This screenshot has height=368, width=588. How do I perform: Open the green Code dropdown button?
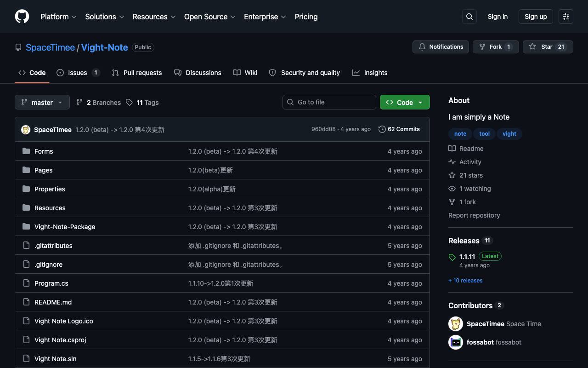point(405,102)
